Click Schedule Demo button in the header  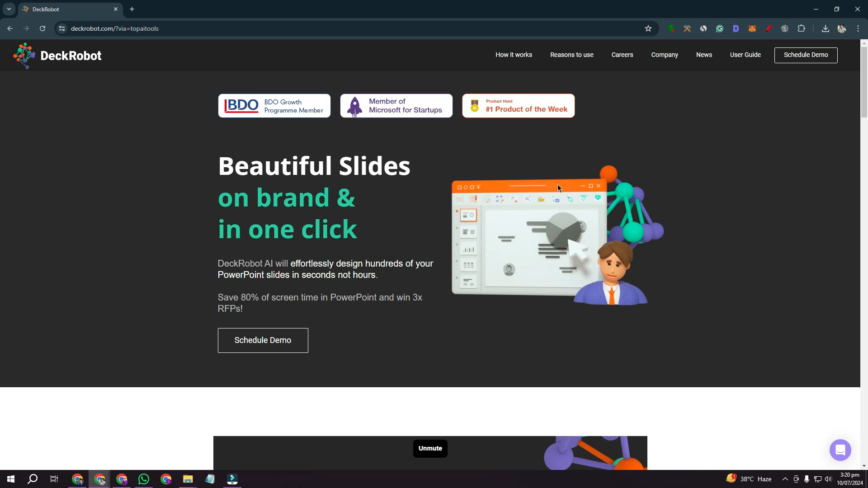(806, 55)
